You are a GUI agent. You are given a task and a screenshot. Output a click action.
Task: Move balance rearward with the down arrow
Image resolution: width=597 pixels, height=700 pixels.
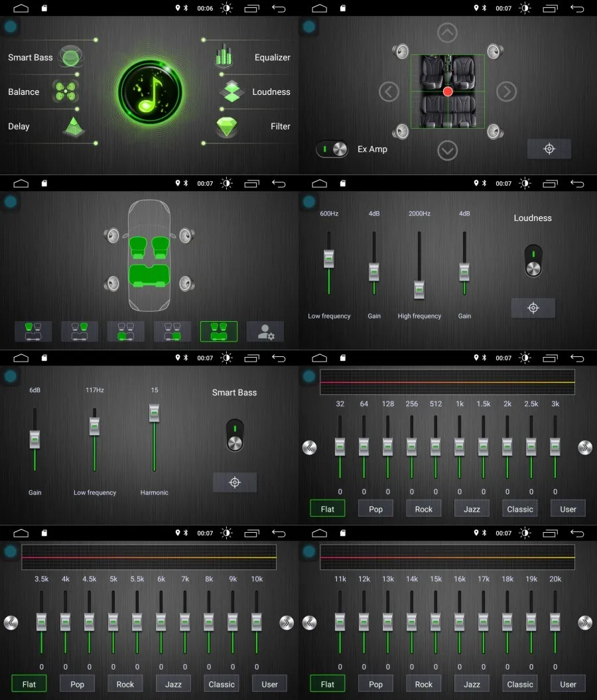447,151
